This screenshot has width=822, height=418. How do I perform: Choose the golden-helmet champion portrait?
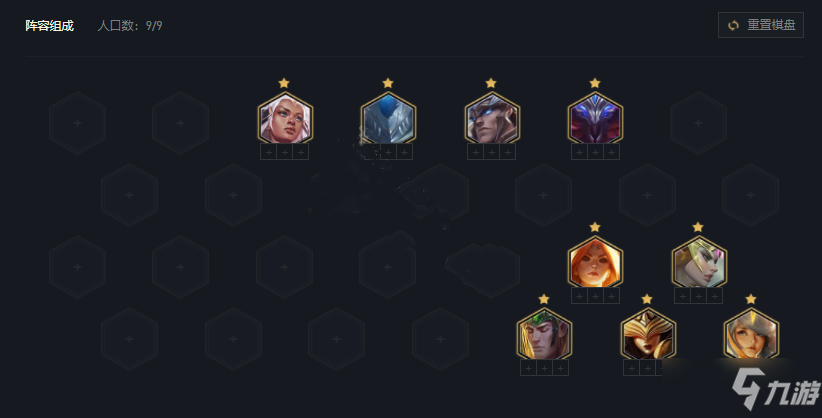[648, 335]
